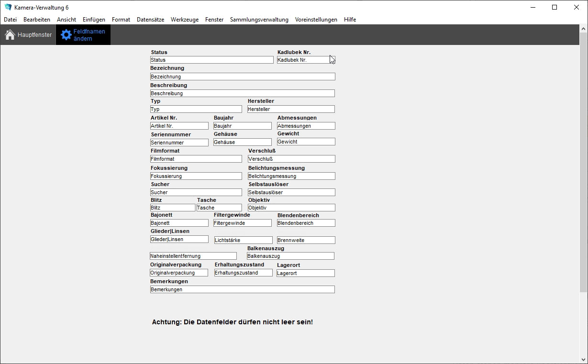Click the Lichtstärke text field
The image size is (588, 364).
click(x=243, y=240)
